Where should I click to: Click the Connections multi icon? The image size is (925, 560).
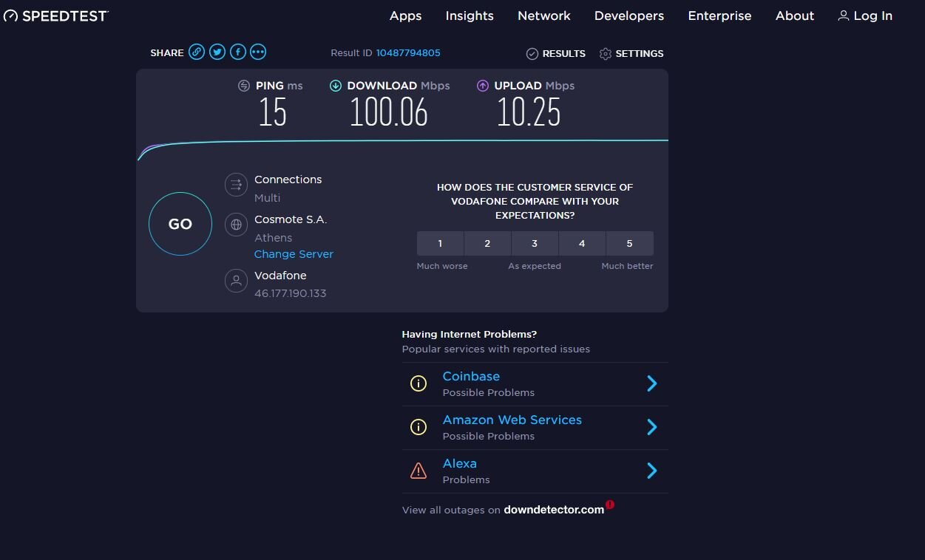click(x=236, y=185)
